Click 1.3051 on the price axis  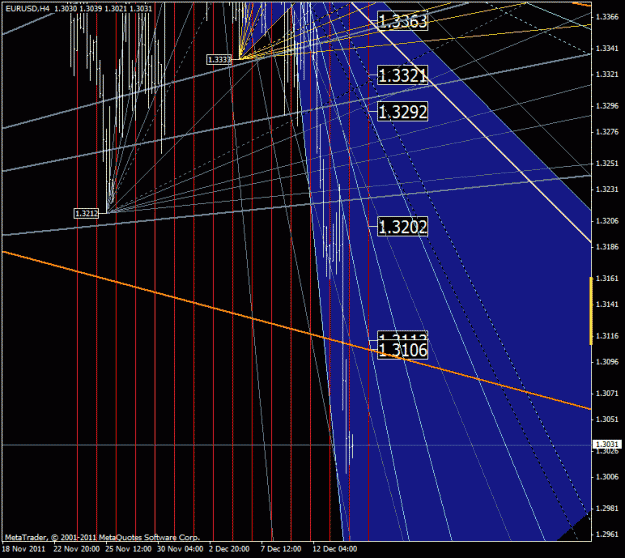click(x=607, y=419)
